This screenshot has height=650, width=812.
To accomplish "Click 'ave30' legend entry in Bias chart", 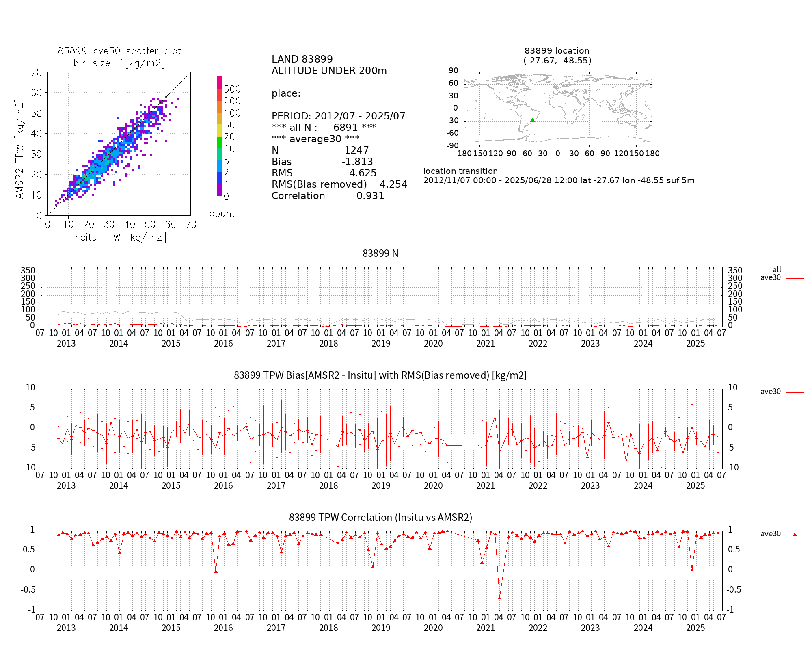I will tap(782, 392).
